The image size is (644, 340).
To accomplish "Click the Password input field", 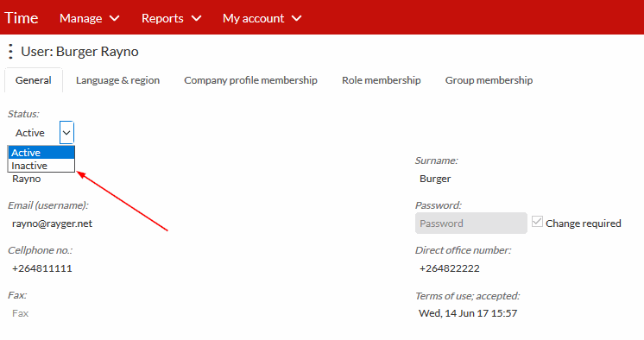I will pos(471,223).
